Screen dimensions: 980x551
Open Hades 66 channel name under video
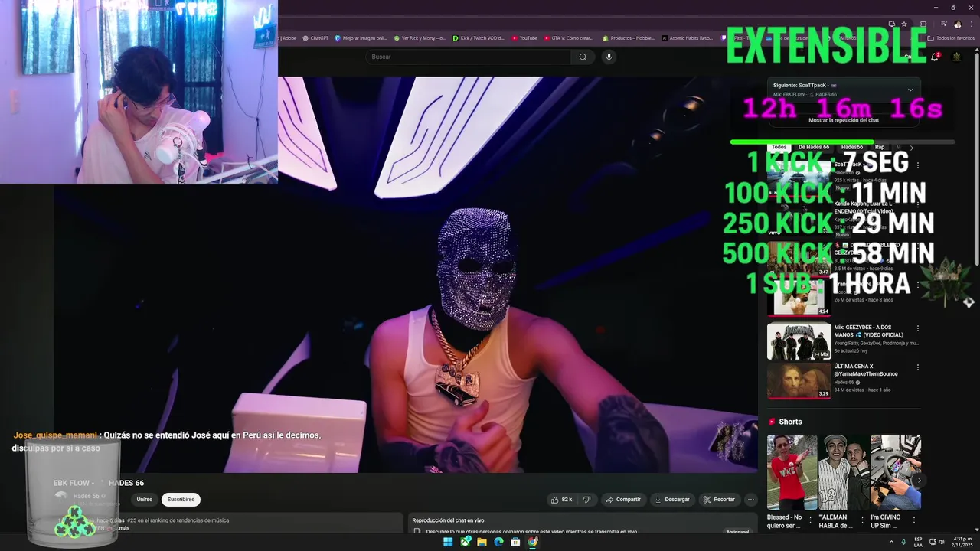tap(86, 496)
